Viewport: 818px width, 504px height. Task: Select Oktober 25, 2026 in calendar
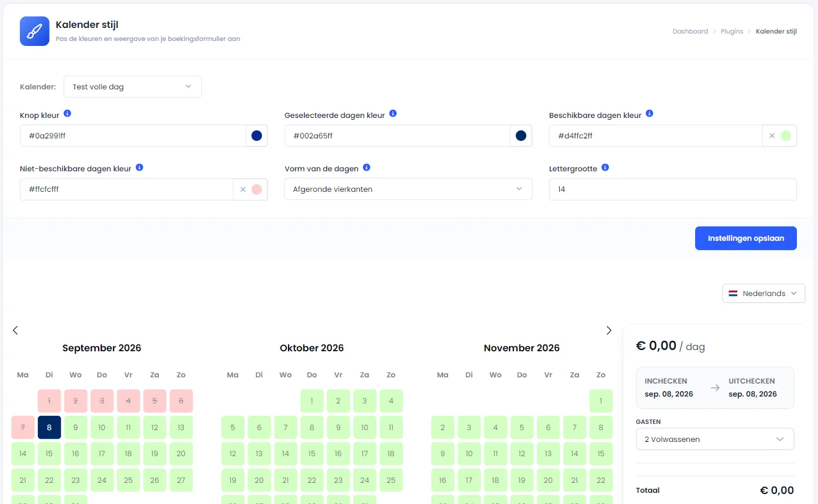[391, 480]
